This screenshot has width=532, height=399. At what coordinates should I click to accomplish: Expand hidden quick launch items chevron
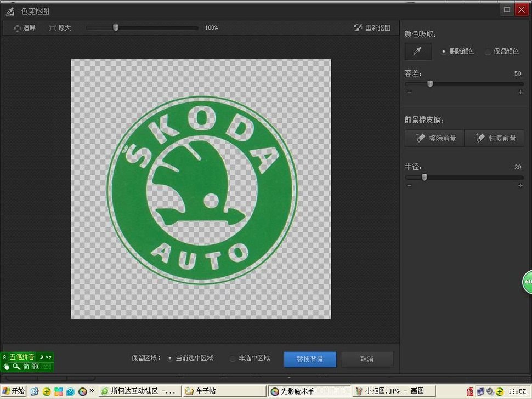point(92,391)
